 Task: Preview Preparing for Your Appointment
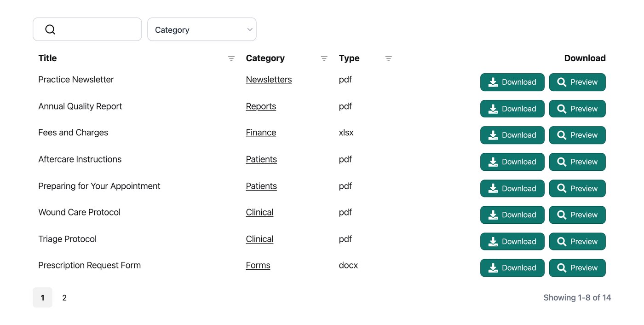tap(577, 188)
